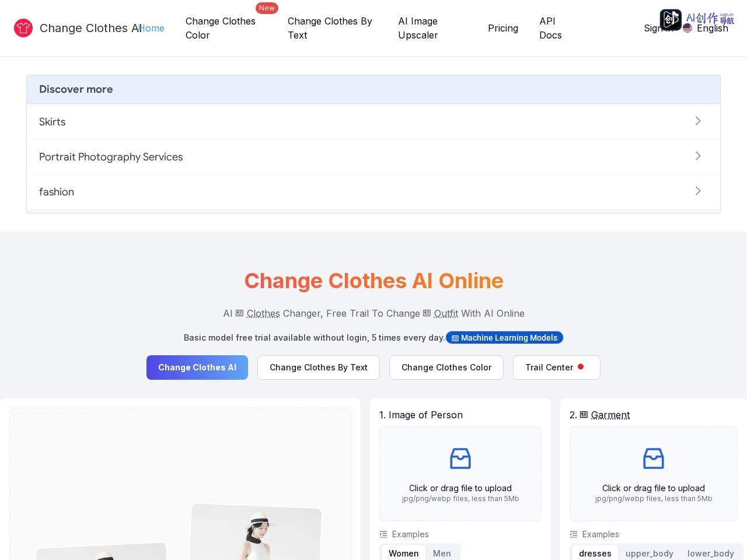Expand the Skirts row chevron

click(x=698, y=121)
